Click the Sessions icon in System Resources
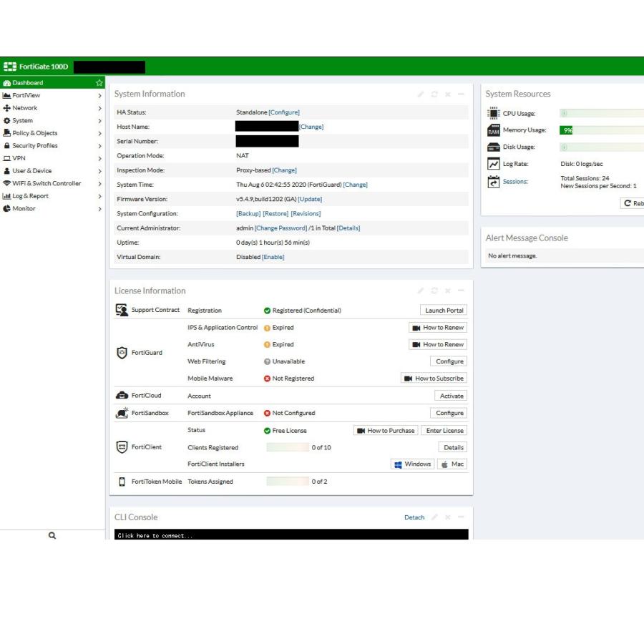 tap(493, 182)
